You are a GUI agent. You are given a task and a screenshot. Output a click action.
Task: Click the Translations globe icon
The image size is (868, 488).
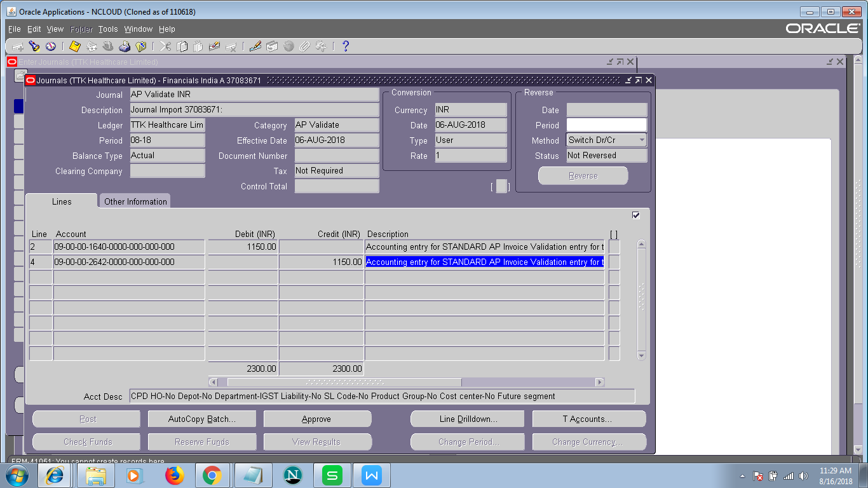(x=288, y=46)
